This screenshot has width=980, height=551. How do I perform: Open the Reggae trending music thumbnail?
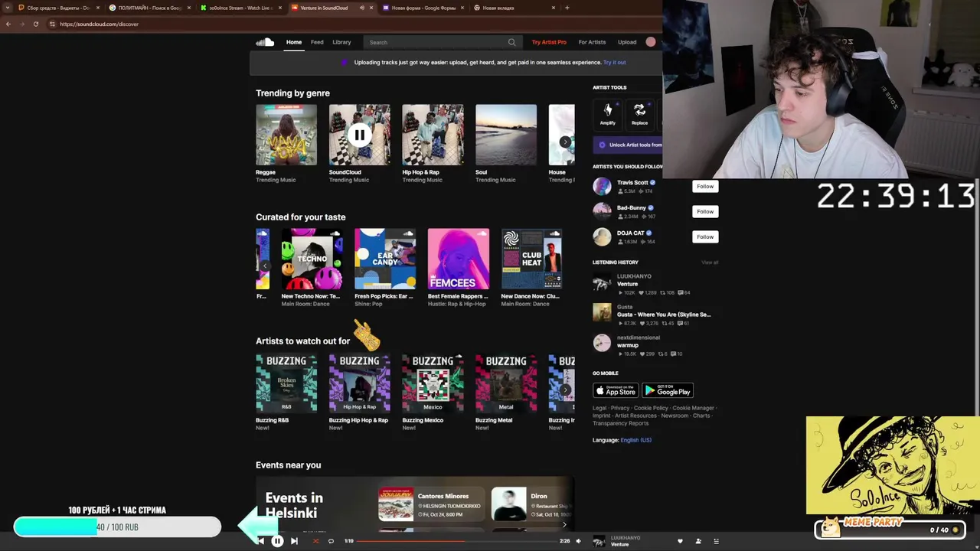286,135
